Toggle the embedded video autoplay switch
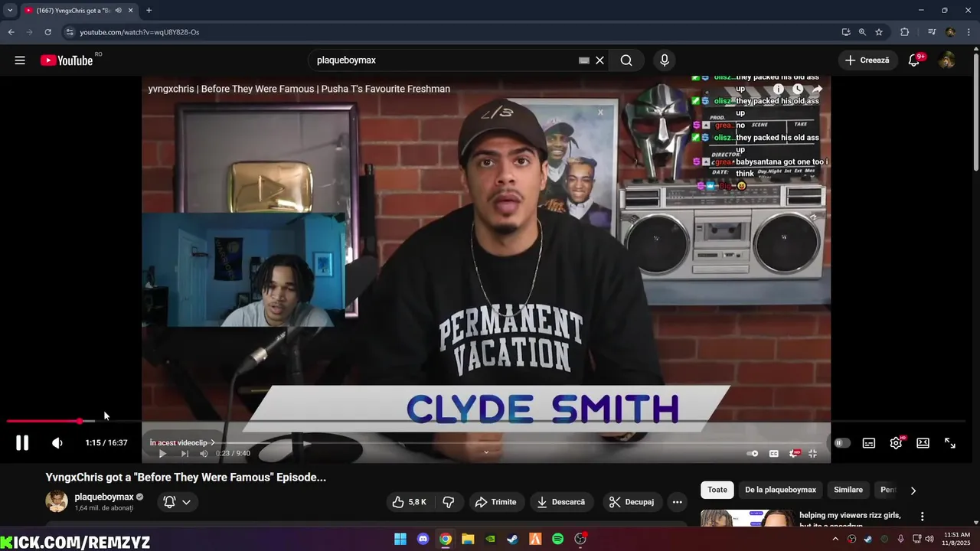The height and width of the screenshot is (551, 980). 753,454
